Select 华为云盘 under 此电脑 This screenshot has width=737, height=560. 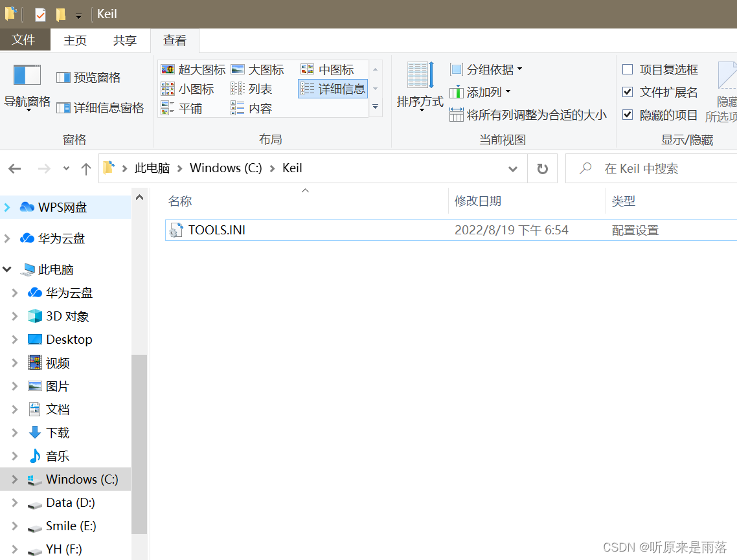click(x=69, y=293)
